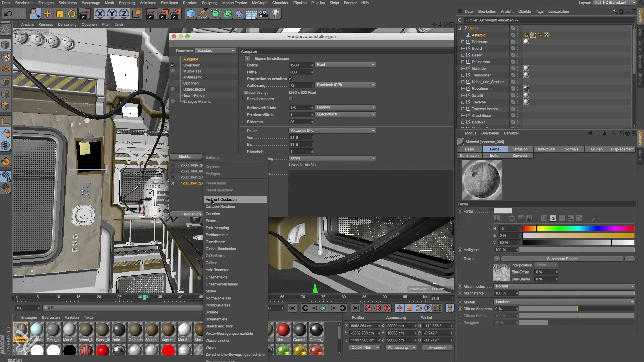
Task: Click the Undo arrow icon
Action: 8,14
